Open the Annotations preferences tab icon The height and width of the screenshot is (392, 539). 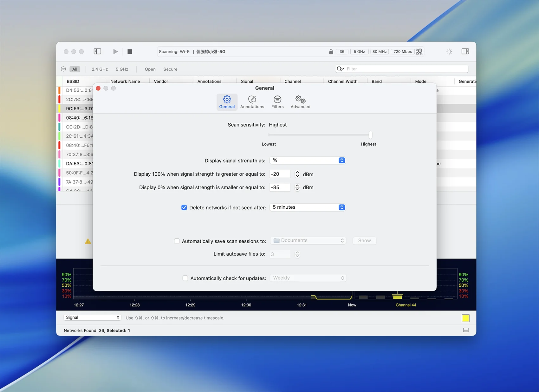point(252,100)
